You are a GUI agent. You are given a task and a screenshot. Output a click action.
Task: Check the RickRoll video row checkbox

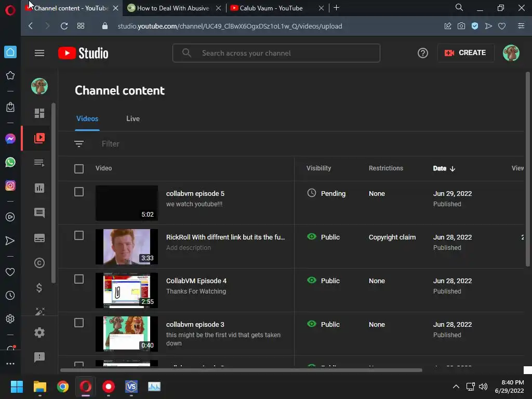(x=79, y=235)
